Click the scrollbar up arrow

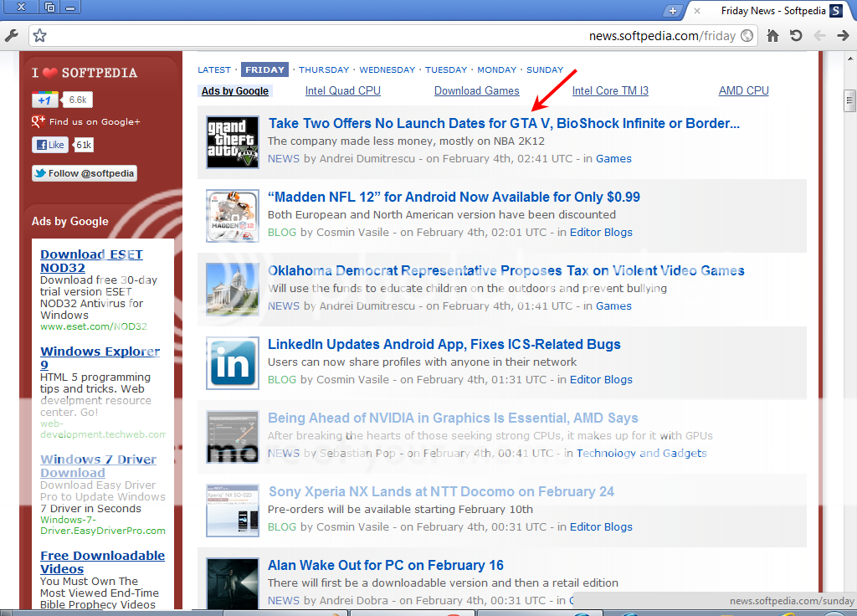849,58
